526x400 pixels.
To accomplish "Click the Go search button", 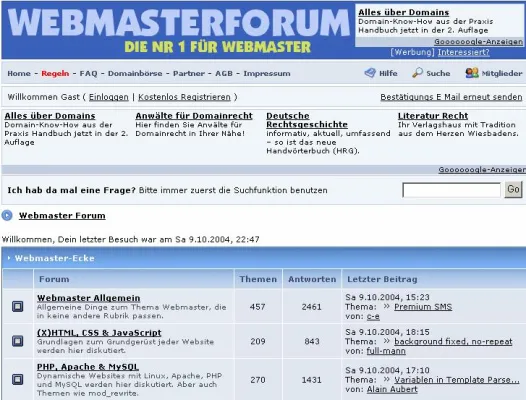I will click(x=513, y=190).
